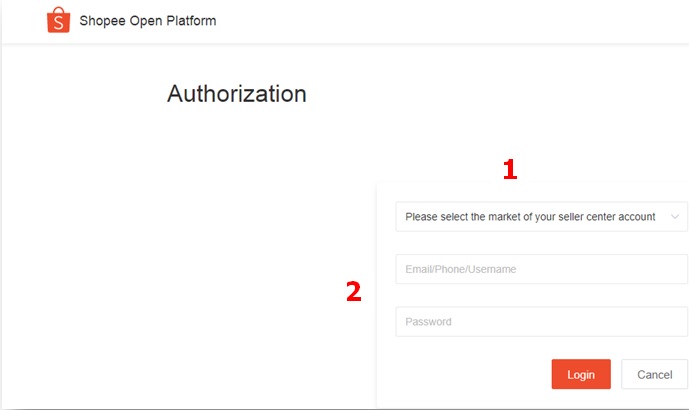
Task: Open the seller center market dropdown
Action: (x=541, y=217)
